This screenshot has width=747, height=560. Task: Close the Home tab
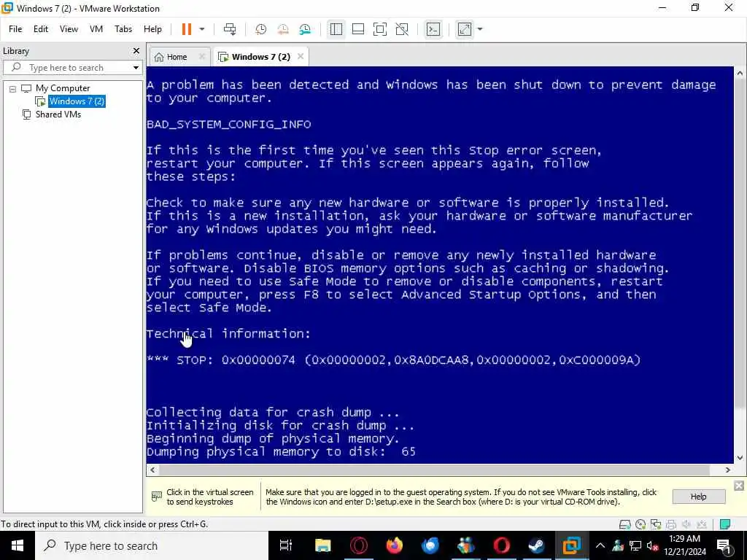[x=201, y=56]
